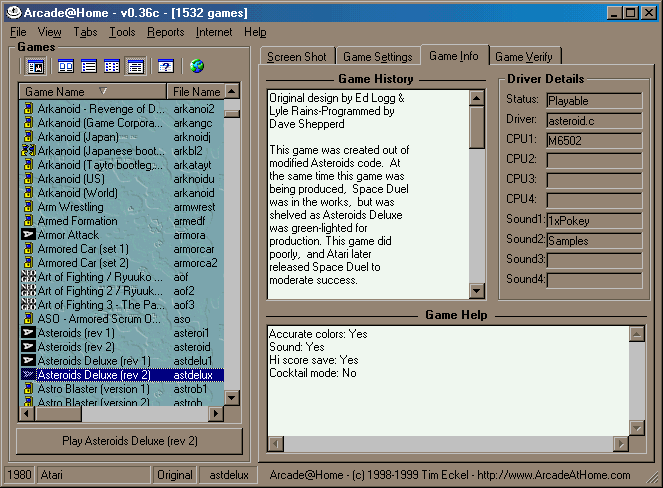663x488 pixels.
Task: Sort by Game Name column header
Action: (93, 91)
